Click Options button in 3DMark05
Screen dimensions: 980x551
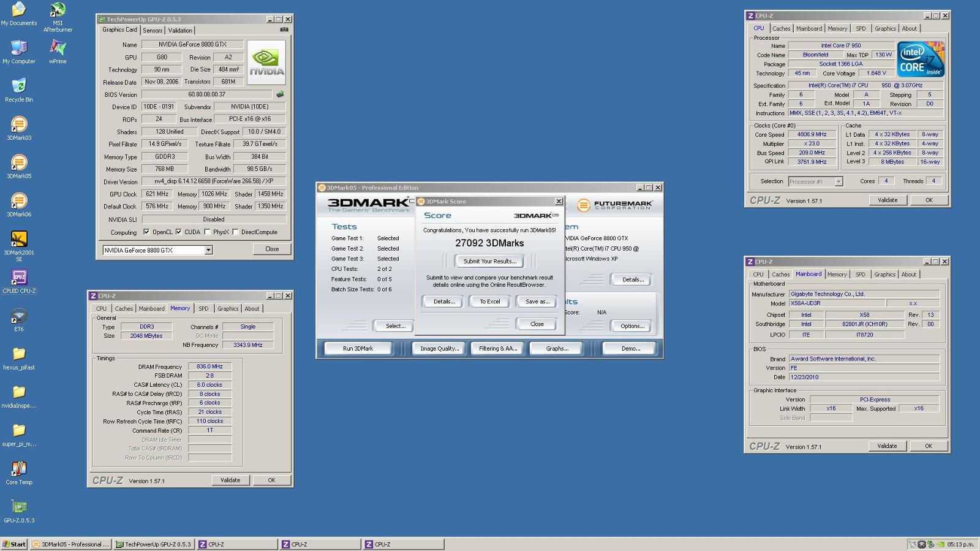tap(632, 326)
